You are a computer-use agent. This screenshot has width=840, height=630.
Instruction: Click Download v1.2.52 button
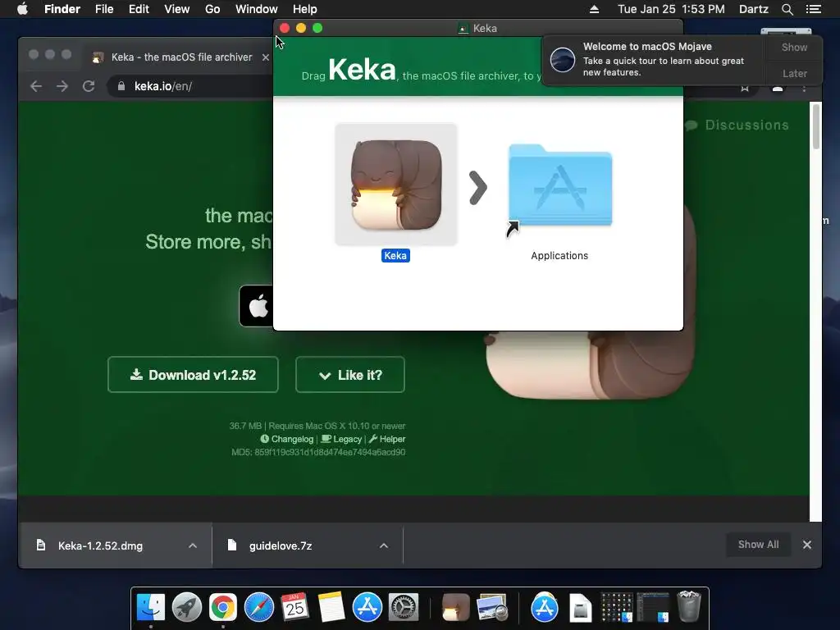click(x=193, y=374)
